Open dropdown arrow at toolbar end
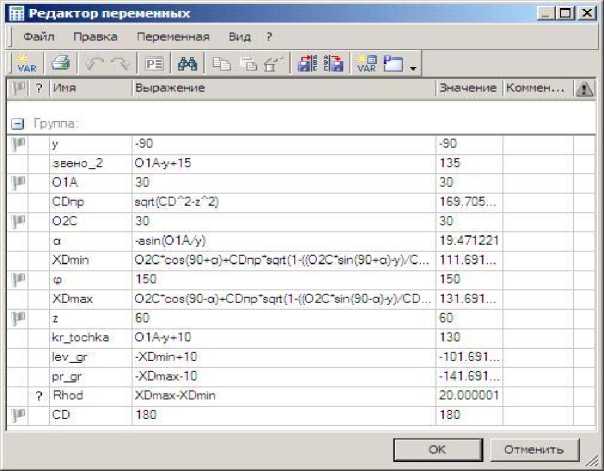604x471 pixels. pos(413,69)
